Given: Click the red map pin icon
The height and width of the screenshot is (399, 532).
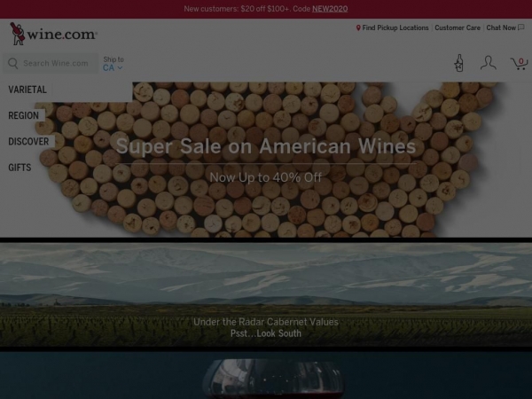Looking at the screenshot, I should pos(358,27).
